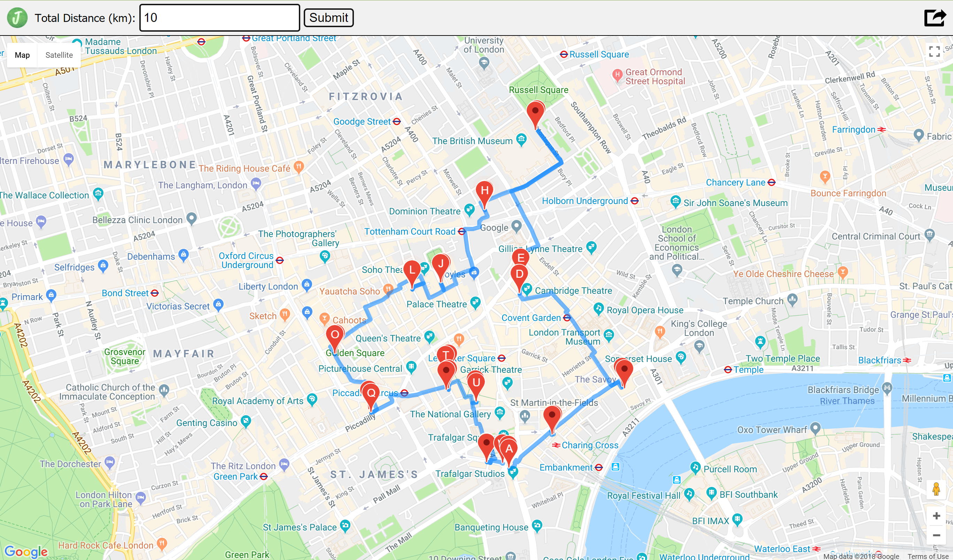Switch to the Satellite map view
The width and height of the screenshot is (953, 560).
coord(59,55)
